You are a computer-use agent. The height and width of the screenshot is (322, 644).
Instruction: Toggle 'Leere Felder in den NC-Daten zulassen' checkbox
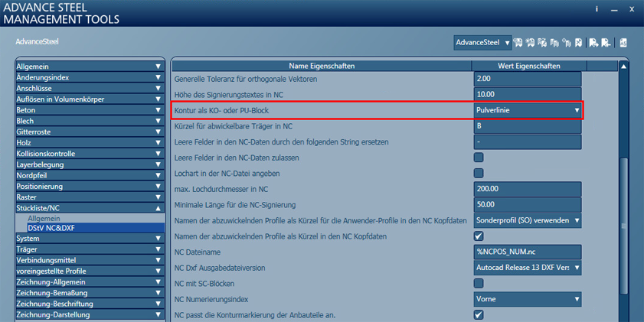pos(479,158)
